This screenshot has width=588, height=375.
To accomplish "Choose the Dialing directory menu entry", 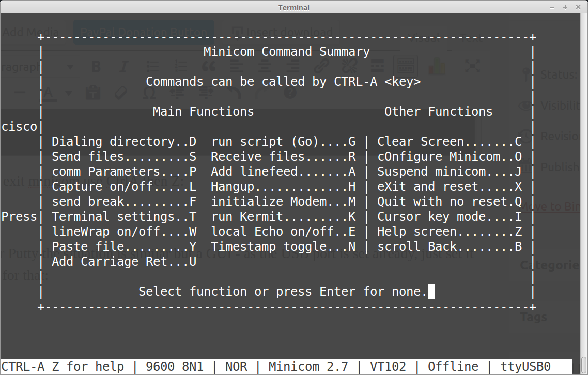I will [x=124, y=142].
